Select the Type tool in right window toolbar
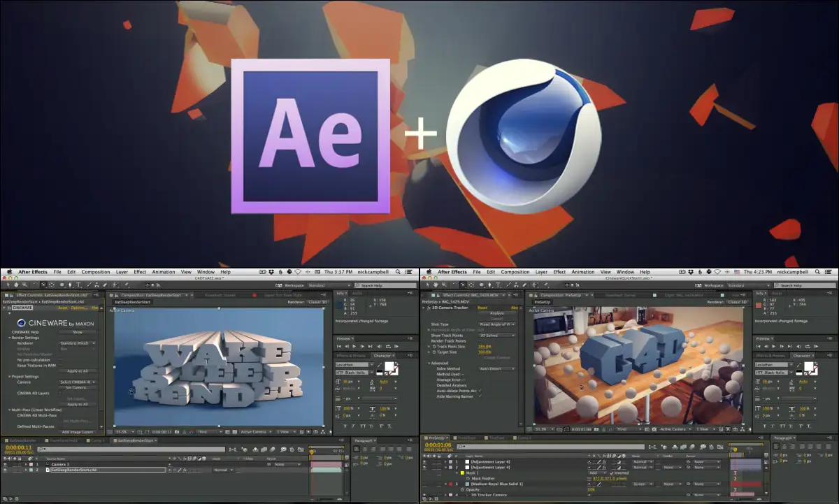The image size is (839, 504). pyautogui.click(x=497, y=285)
